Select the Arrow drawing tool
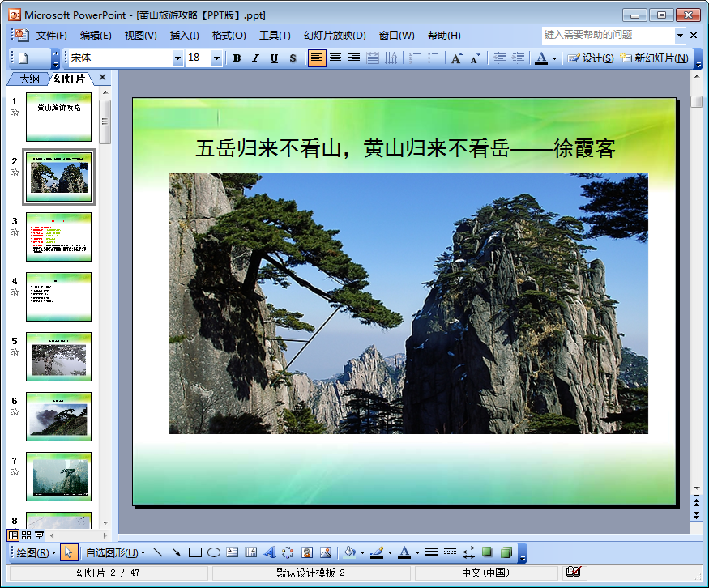Viewport: 709px width, 588px height. [177, 552]
